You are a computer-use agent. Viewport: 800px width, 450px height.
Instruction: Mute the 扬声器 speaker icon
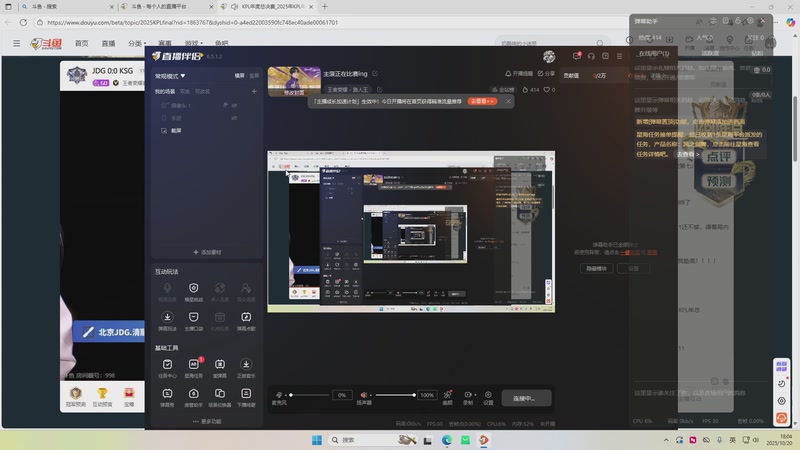pyautogui.click(x=364, y=395)
